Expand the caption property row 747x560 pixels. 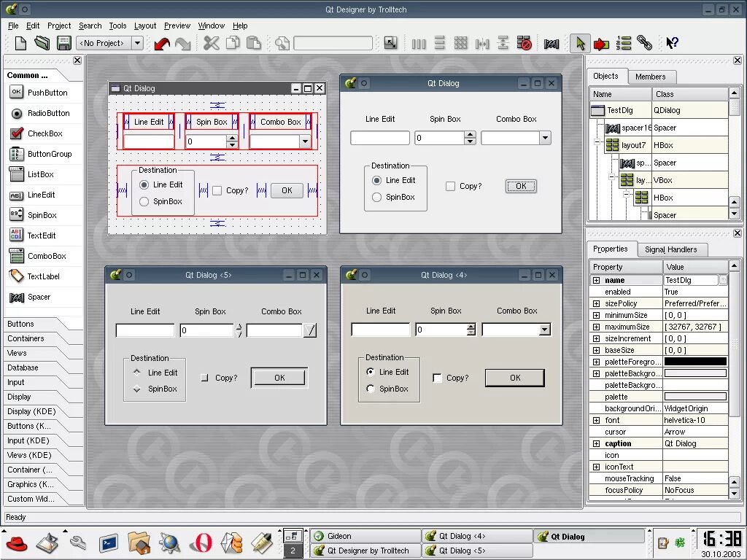[x=596, y=444]
